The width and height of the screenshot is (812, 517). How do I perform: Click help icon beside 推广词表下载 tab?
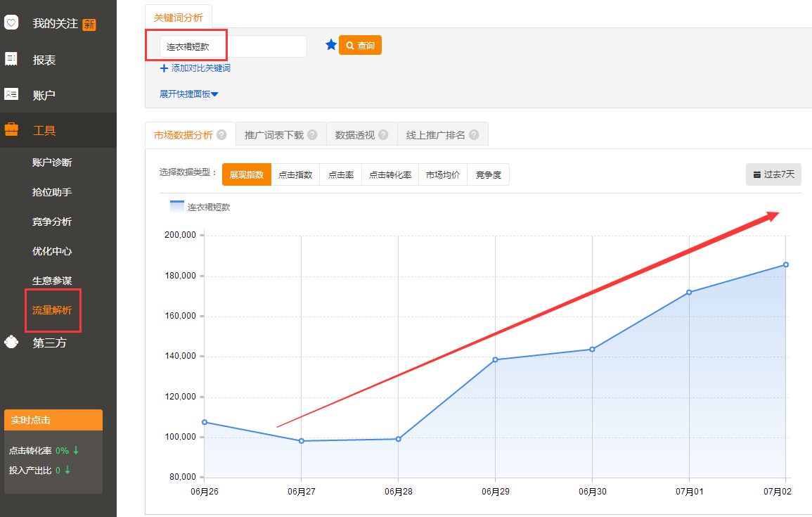pyautogui.click(x=312, y=135)
